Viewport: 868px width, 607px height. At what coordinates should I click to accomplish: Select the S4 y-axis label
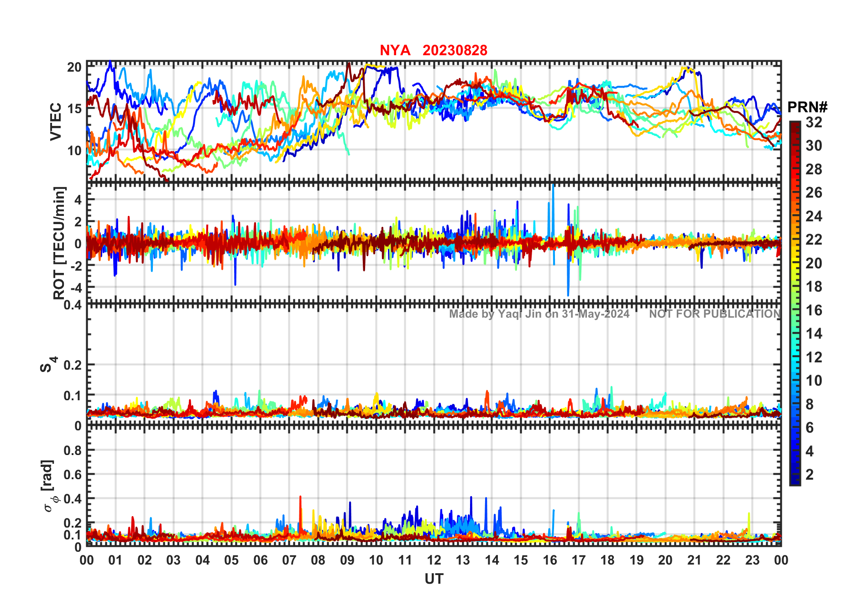[x=48, y=365]
